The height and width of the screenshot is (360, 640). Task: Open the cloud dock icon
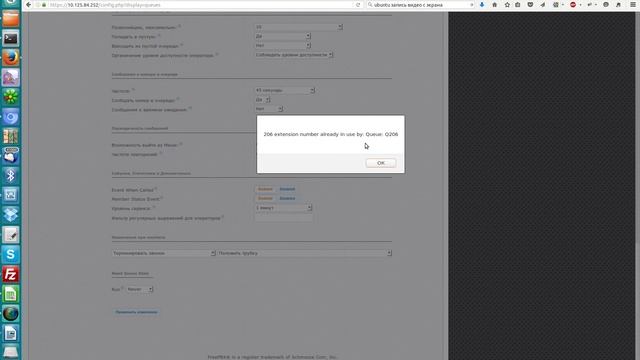click(x=11, y=156)
